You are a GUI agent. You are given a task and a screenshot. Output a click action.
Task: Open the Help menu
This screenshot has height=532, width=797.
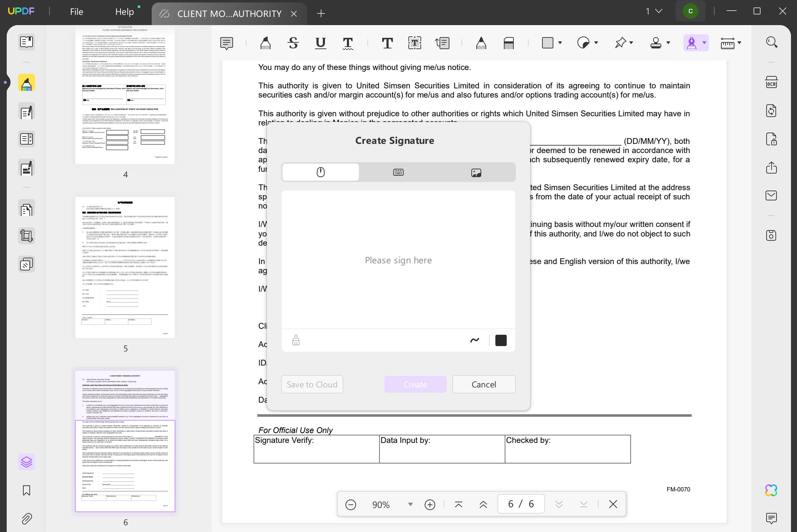[x=124, y=12]
